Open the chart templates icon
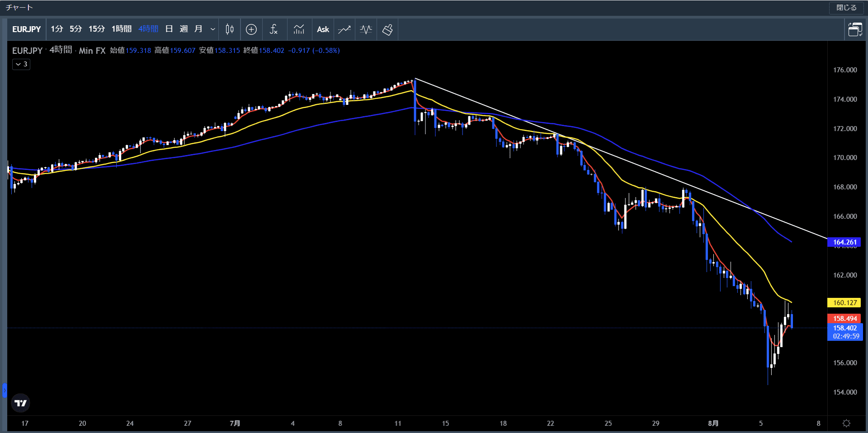The width and height of the screenshot is (868, 433). pyautogui.click(x=299, y=29)
